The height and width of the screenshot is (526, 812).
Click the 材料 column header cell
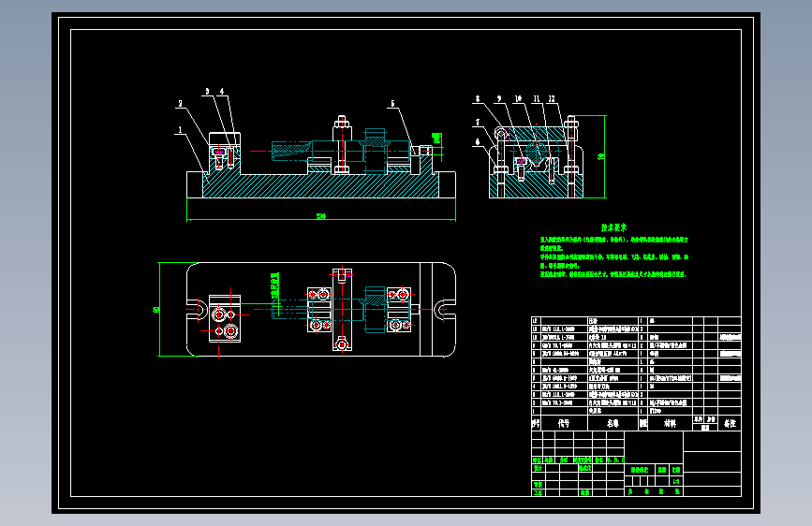[x=670, y=423]
